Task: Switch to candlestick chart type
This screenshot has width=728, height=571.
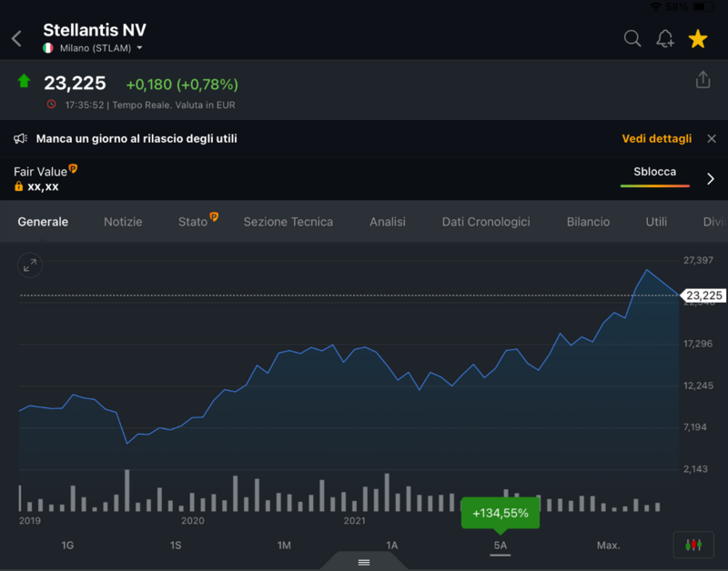Action: [693, 545]
